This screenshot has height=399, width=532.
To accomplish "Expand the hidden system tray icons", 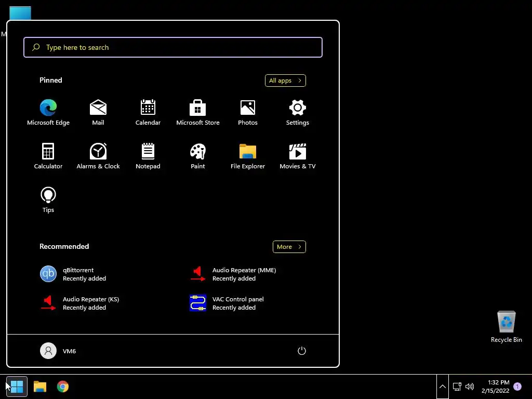I will click(x=443, y=387).
